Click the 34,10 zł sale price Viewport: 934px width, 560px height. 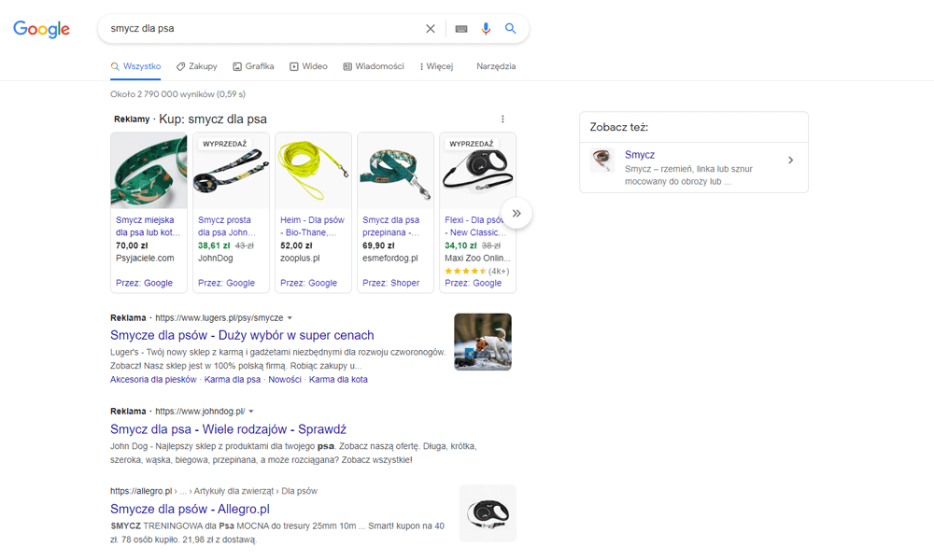[460, 245]
